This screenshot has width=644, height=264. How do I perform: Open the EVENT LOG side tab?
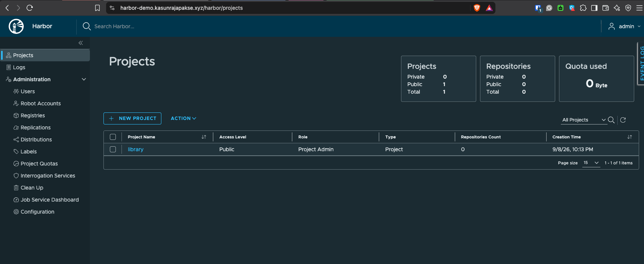pyautogui.click(x=641, y=63)
